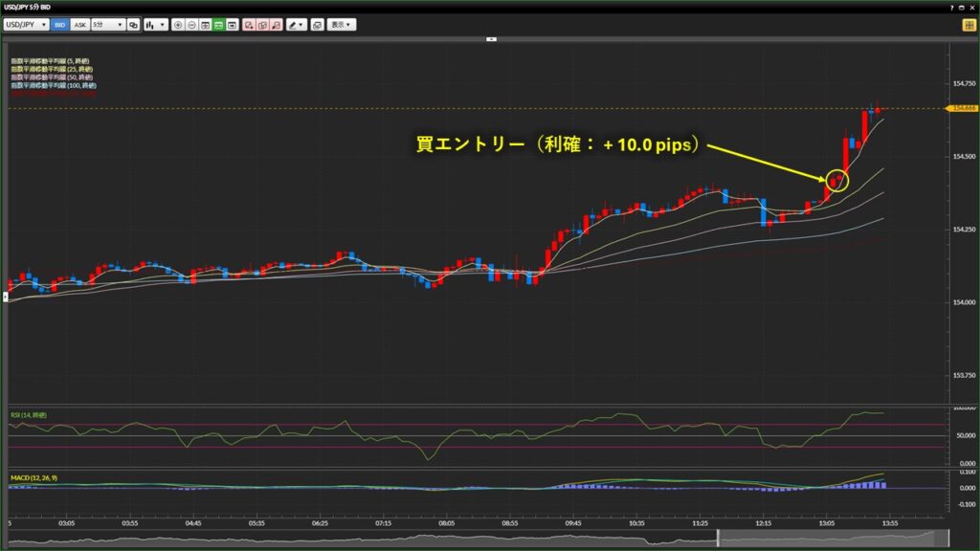Click the link chart icon beside timeframe

click(133, 24)
